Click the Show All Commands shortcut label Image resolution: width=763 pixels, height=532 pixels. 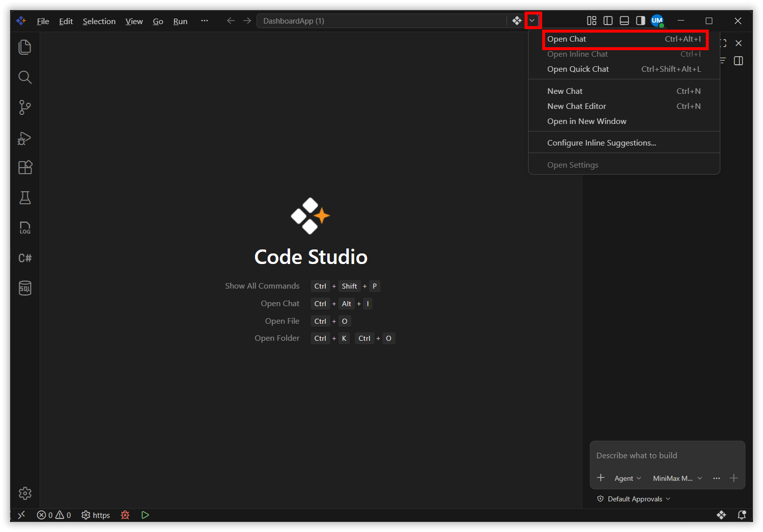coord(262,286)
